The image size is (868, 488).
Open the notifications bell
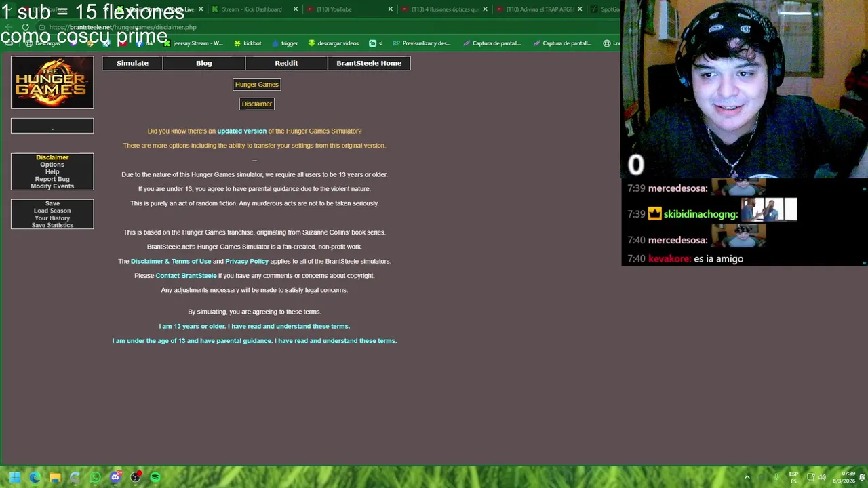(x=862, y=477)
